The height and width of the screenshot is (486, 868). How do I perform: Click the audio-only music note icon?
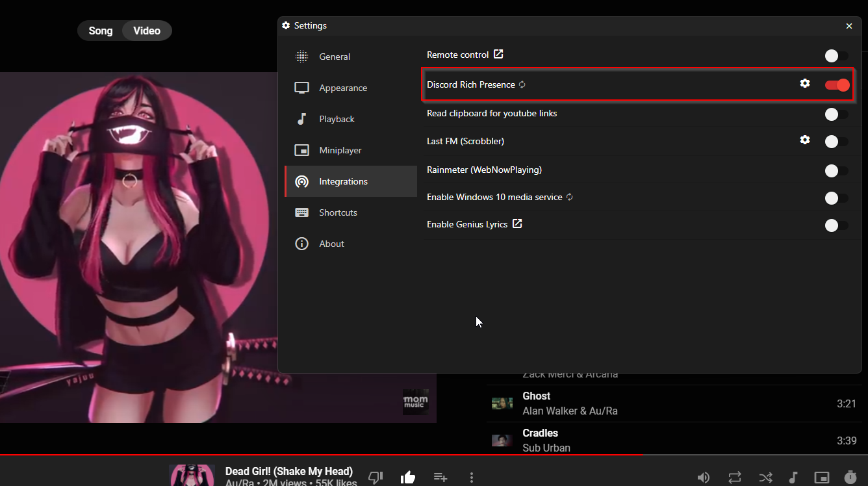point(793,477)
